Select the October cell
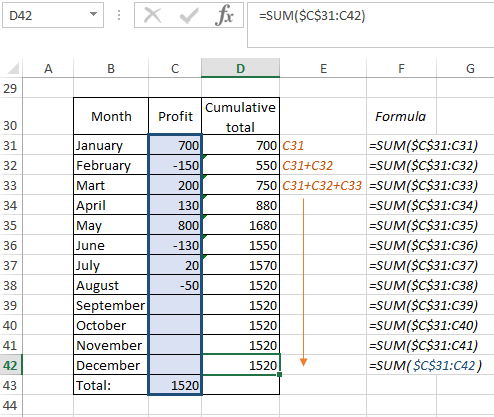 point(111,325)
